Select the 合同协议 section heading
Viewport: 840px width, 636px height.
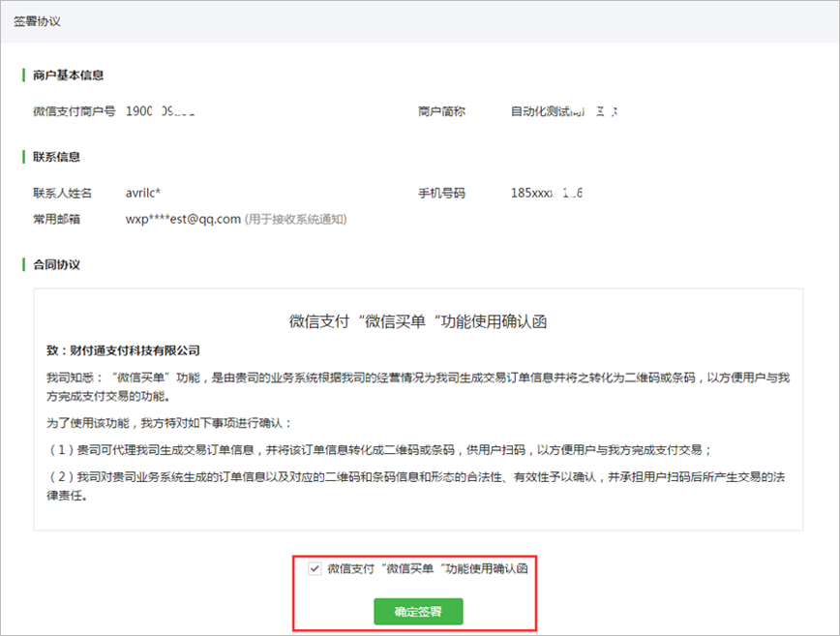[56, 264]
